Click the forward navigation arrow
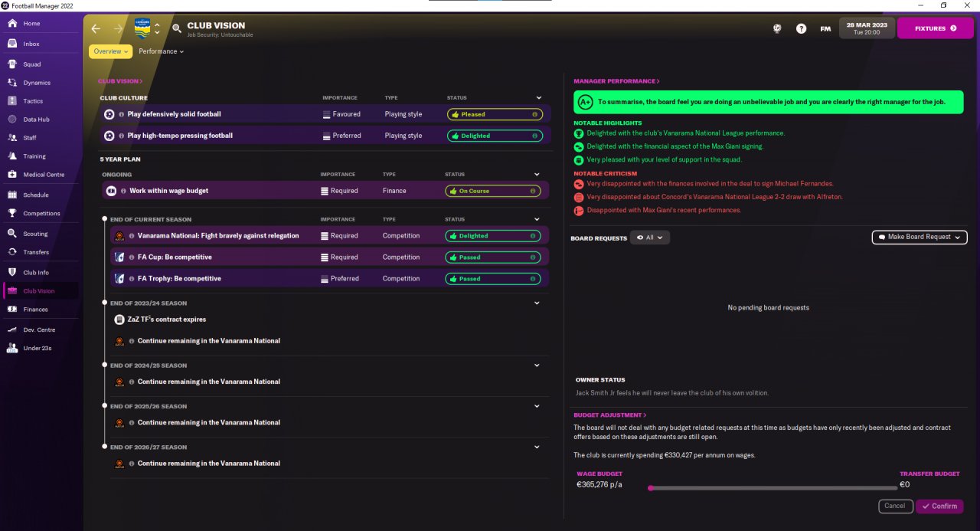The width and height of the screenshot is (980, 531). tap(118, 28)
